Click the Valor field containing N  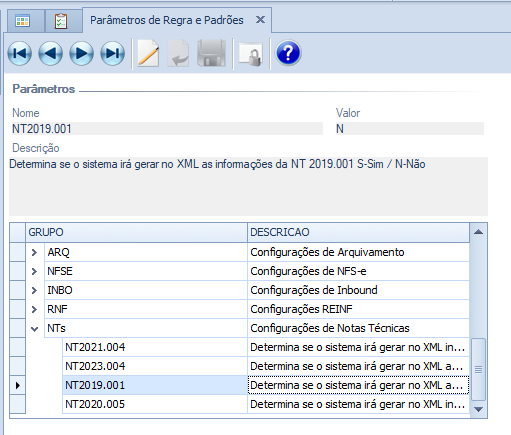click(410, 129)
